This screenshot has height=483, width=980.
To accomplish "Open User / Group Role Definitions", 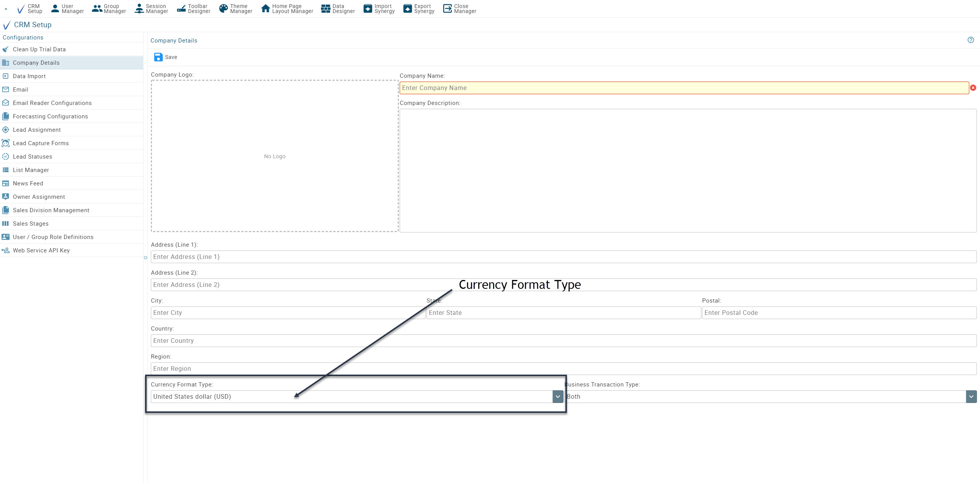I will point(72,237).
